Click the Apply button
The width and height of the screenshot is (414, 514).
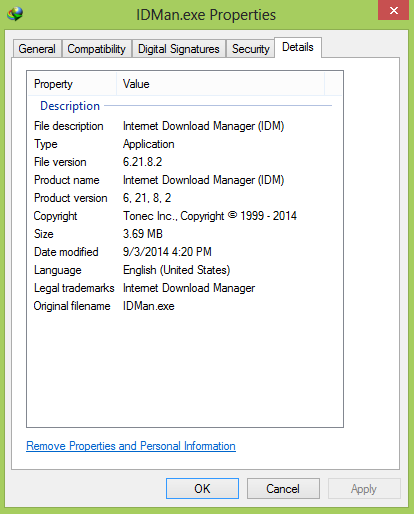coord(364,489)
